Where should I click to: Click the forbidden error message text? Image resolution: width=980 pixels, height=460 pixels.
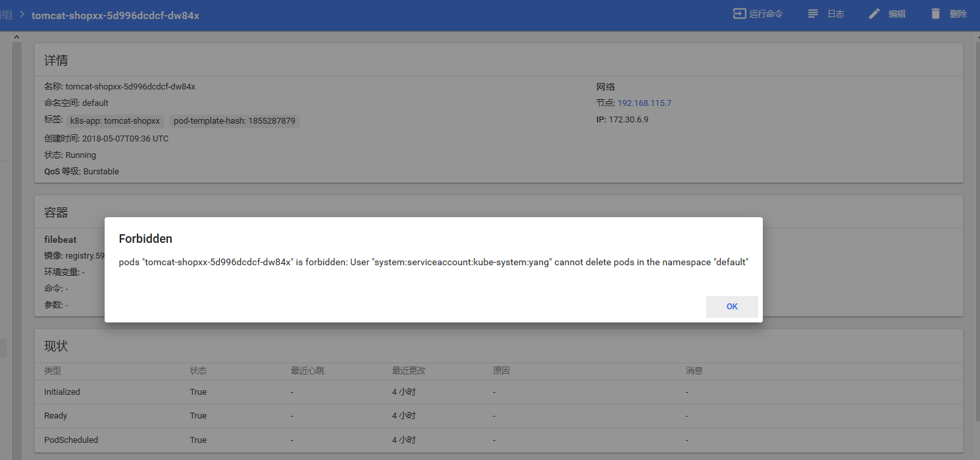coord(434,262)
